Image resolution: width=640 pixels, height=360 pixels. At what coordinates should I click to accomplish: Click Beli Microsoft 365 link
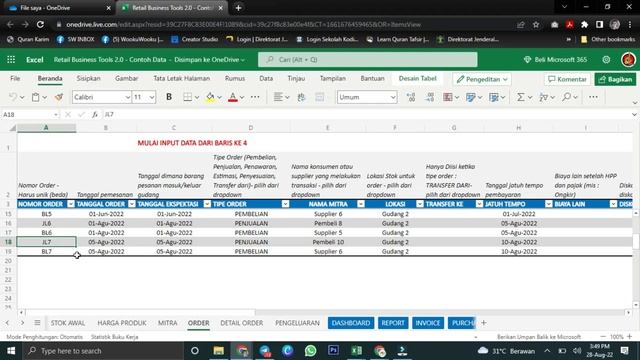[556, 60]
